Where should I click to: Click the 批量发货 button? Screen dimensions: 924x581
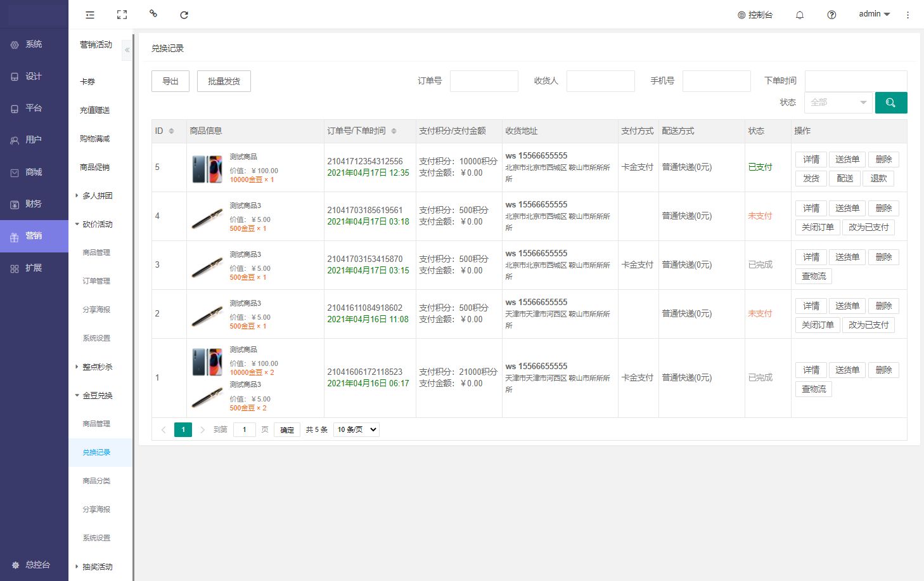[x=224, y=81]
